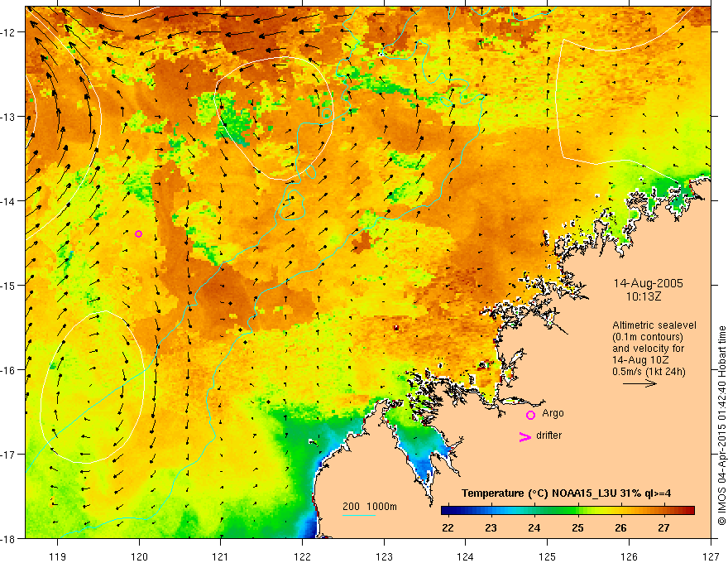
Task: Click the latitude axis label -17
Action: pos(10,455)
